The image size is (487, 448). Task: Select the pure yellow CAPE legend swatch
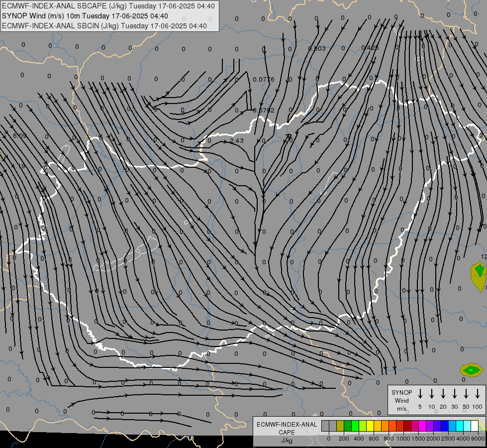click(370, 426)
